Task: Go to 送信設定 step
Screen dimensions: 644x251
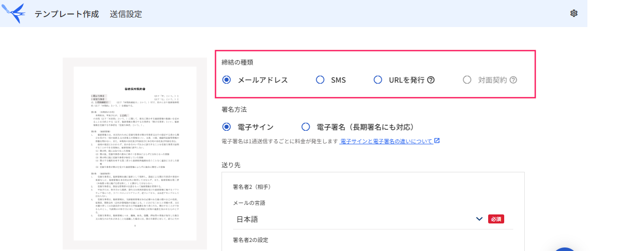Action: point(126,14)
